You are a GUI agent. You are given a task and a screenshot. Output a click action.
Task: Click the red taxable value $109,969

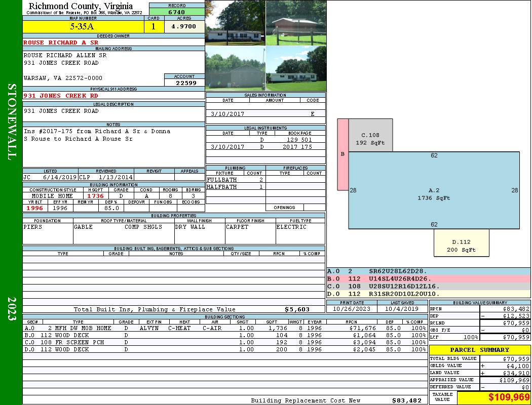click(x=493, y=397)
